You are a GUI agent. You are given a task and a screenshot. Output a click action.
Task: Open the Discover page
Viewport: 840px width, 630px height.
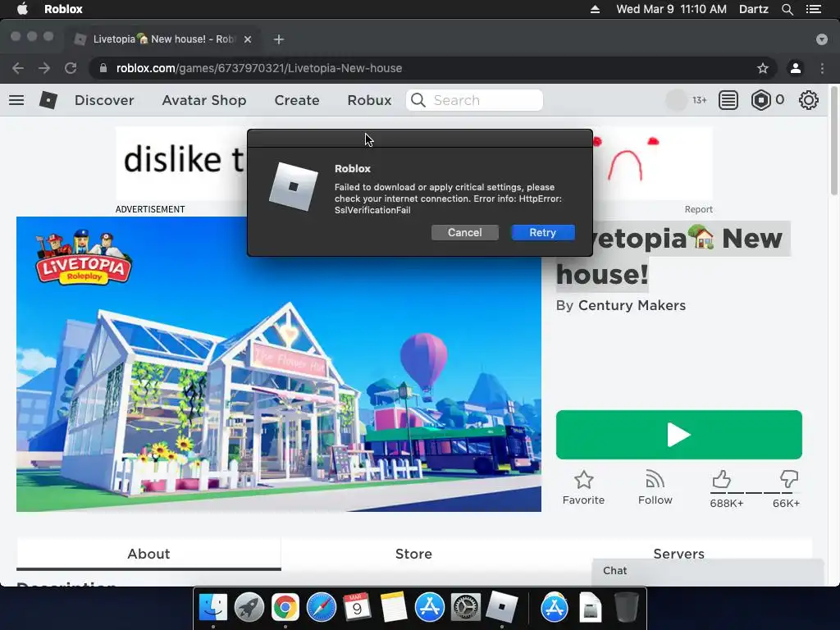[104, 100]
